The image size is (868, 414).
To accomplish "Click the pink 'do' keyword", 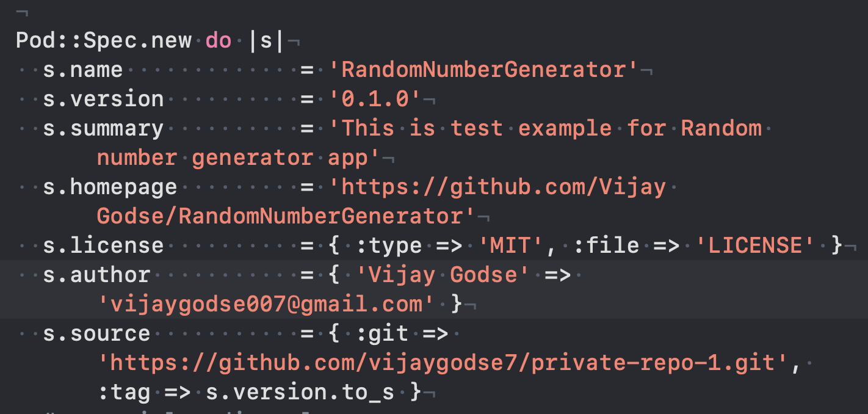I will [x=219, y=40].
